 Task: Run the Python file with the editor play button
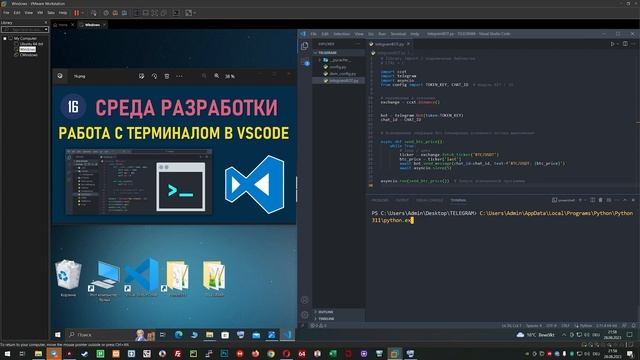tap(612, 44)
